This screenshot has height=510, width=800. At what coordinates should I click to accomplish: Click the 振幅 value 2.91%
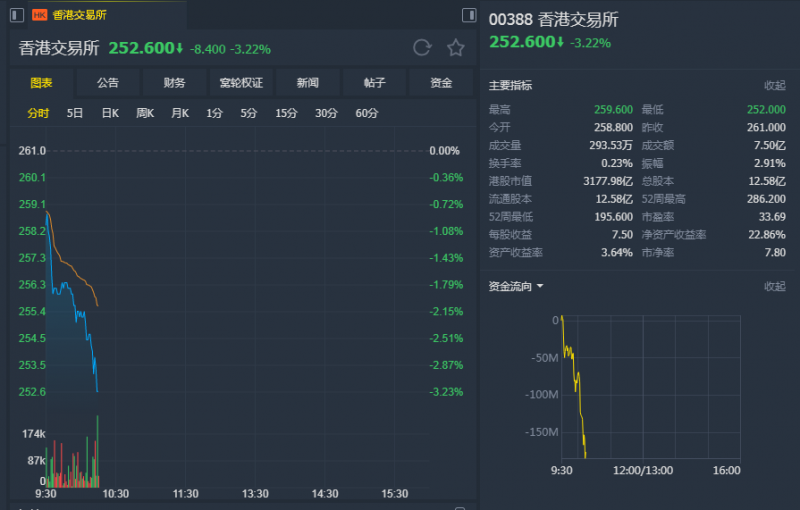(x=770, y=163)
